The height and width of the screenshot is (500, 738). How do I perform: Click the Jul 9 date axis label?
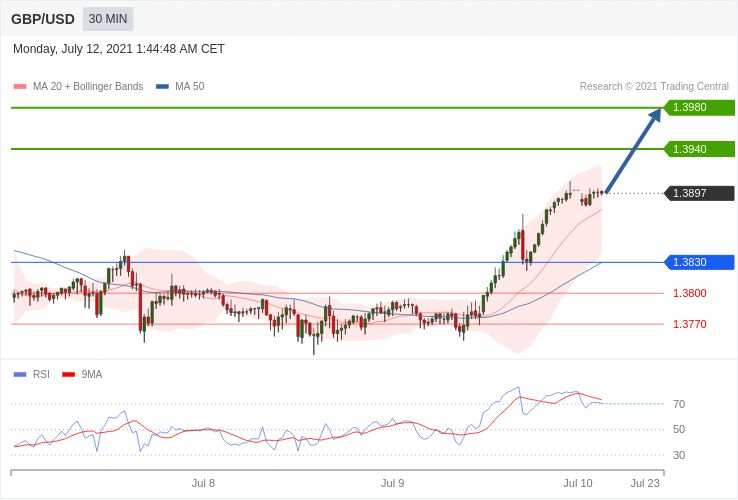click(x=393, y=483)
